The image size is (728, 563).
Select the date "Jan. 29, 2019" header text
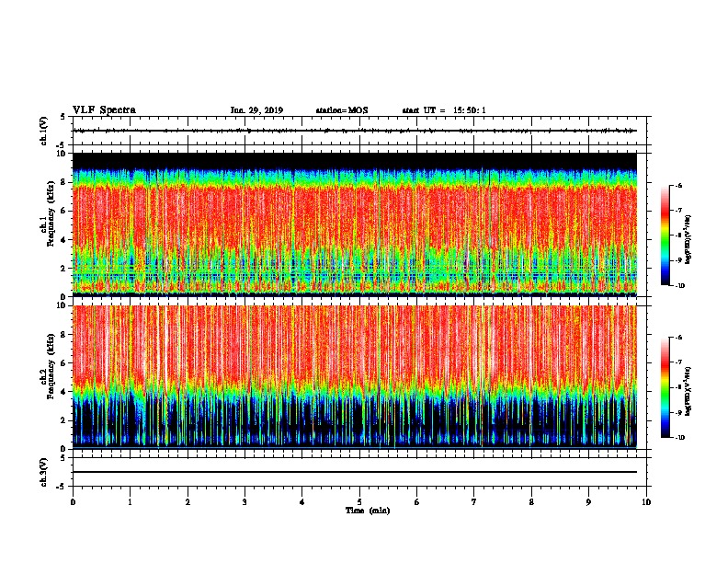[x=256, y=110]
